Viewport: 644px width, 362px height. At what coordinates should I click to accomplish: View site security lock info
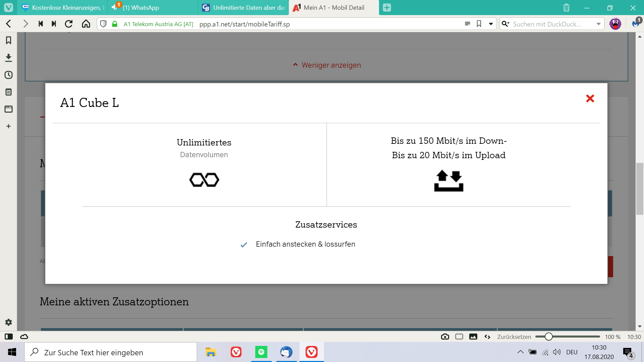115,24
